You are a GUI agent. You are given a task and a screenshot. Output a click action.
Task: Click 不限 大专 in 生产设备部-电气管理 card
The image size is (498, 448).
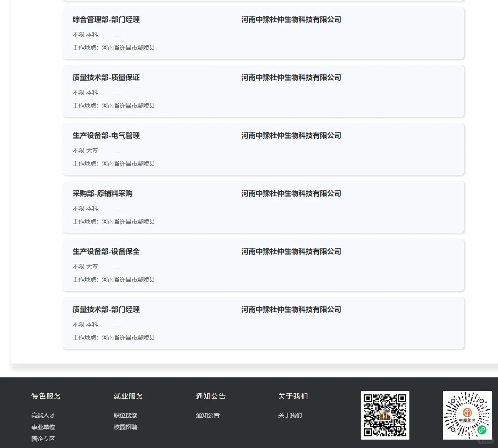pos(85,150)
